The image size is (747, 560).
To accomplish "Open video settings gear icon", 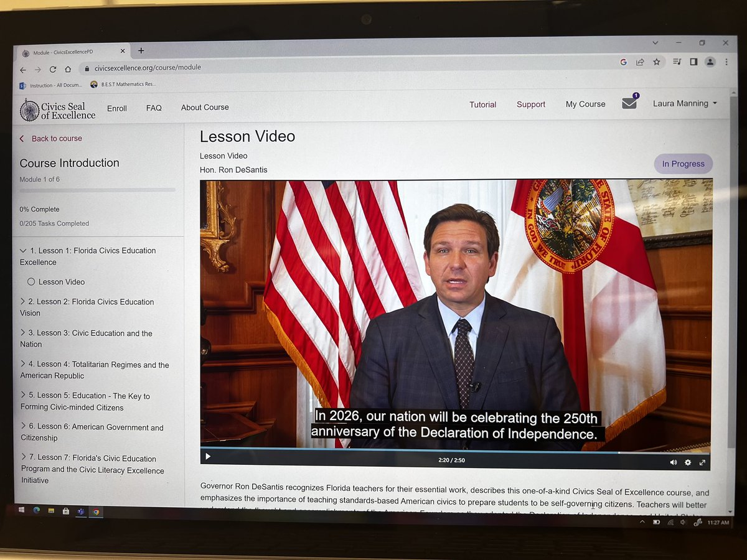I will coord(688,462).
